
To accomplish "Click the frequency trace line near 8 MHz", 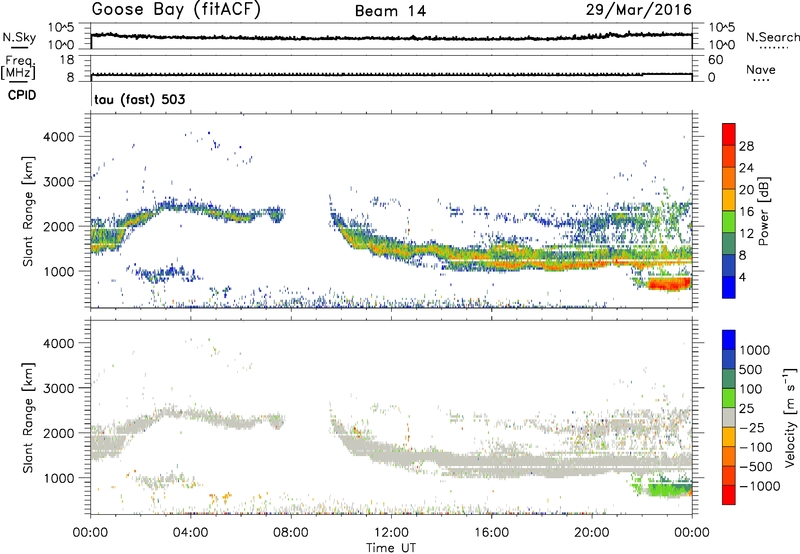I will coord(391,75).
